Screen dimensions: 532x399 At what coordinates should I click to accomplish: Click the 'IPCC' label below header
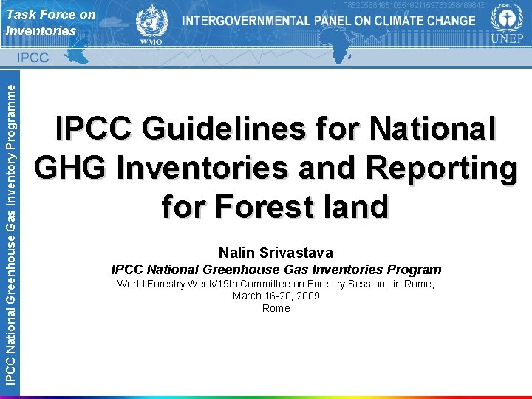(33, 58)
